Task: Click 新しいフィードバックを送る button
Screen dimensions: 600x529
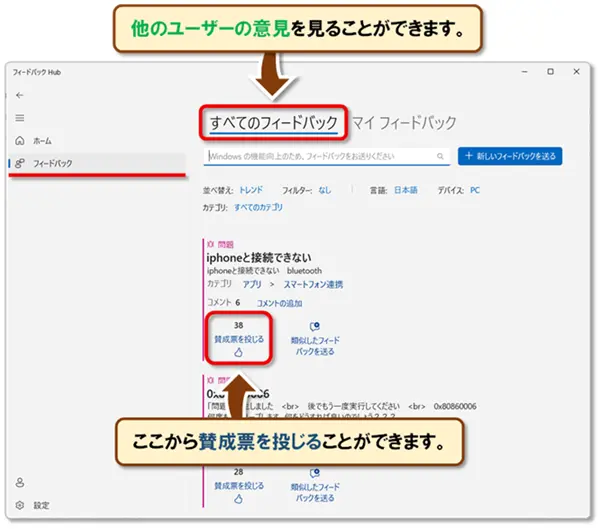Action: click(510, 156)
